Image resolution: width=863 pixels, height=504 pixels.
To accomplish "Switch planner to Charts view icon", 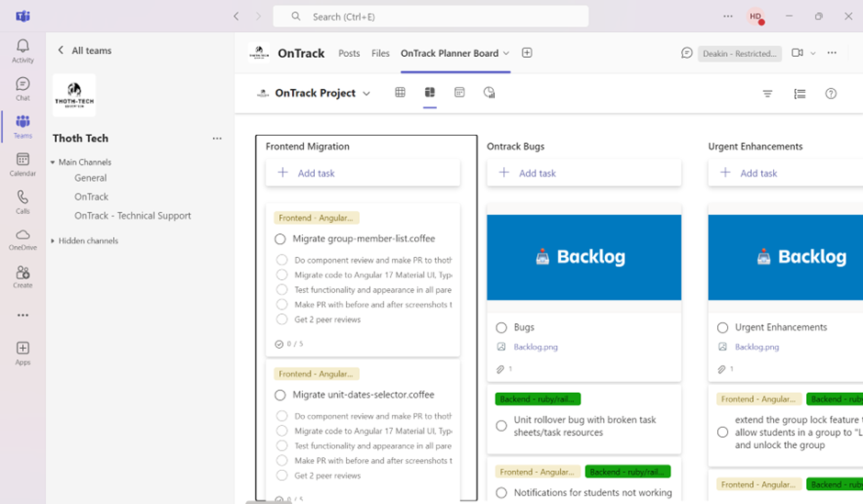I will point(489,93).
